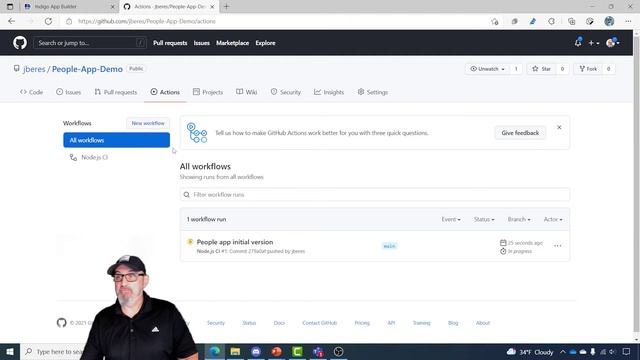This screenshot has width=640, height=360.
Task: Open the Status filter dropdown
Action: click(484, 220)
